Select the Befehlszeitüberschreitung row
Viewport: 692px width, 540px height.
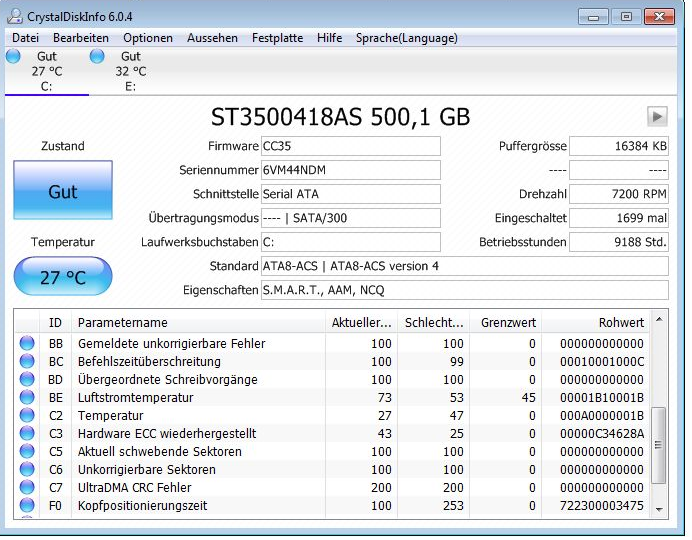tap(332, 361)
